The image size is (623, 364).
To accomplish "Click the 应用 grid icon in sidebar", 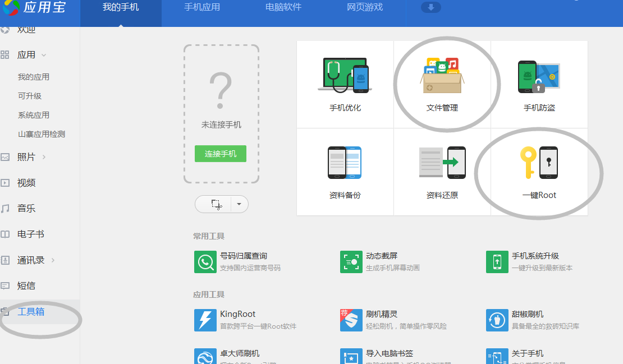I will coord(4,55).
